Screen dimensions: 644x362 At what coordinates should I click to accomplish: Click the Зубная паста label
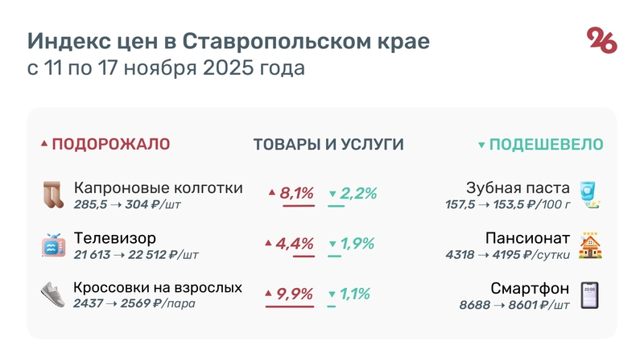[518, 188]
